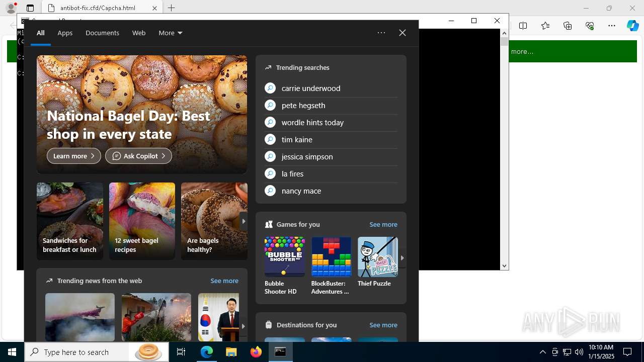Click See more for Trending news
The image size is (644, 362).
pyautogui.click(x=224, y=281)
